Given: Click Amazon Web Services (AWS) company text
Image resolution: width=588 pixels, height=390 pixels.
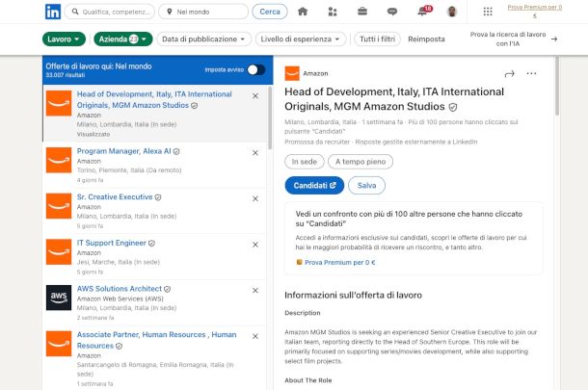Looking at the screenshot, I should click(120, 299).
